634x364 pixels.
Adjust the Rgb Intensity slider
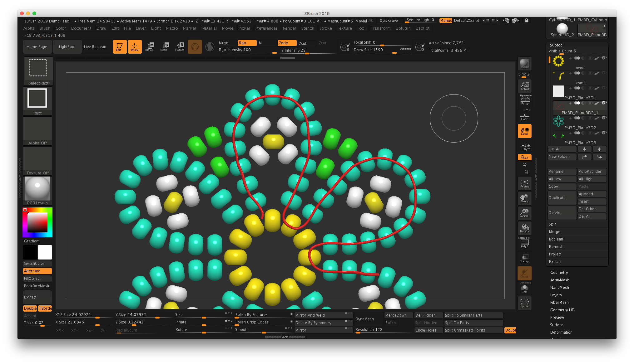coord(247,50)
